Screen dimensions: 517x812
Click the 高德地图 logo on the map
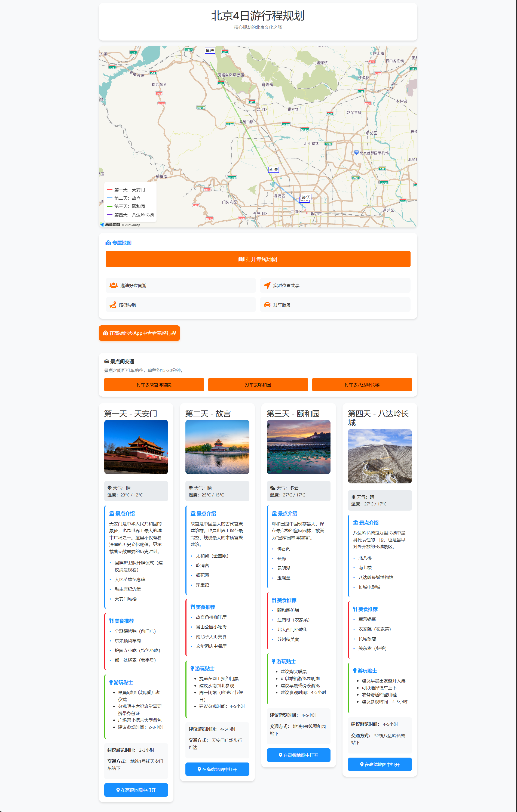110,225
